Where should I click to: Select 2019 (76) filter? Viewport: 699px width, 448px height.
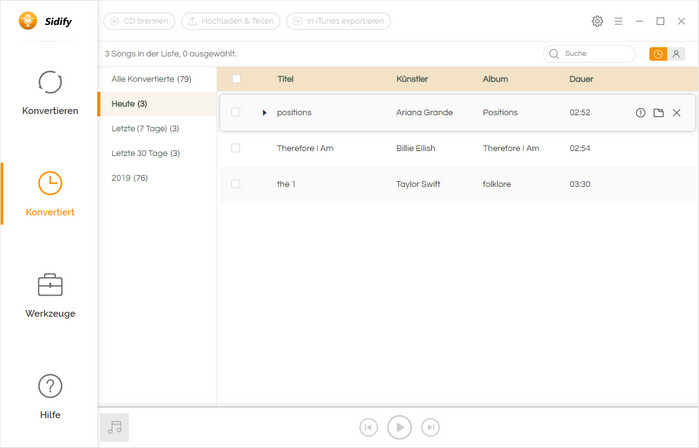point(157,178)
